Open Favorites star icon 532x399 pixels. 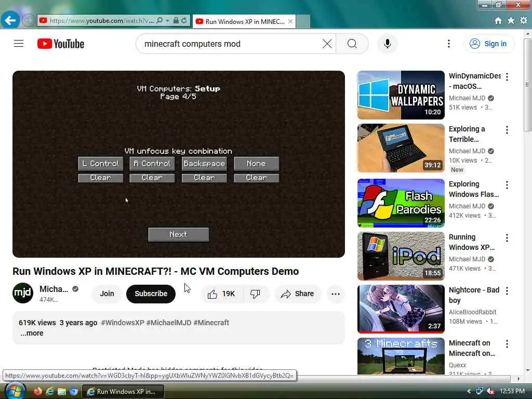[511, 21]
